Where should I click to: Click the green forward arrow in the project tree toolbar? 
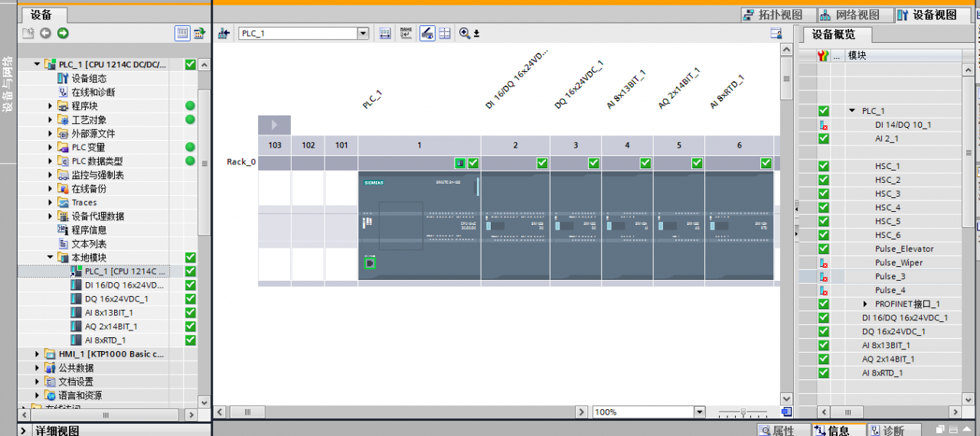point(63,33)
